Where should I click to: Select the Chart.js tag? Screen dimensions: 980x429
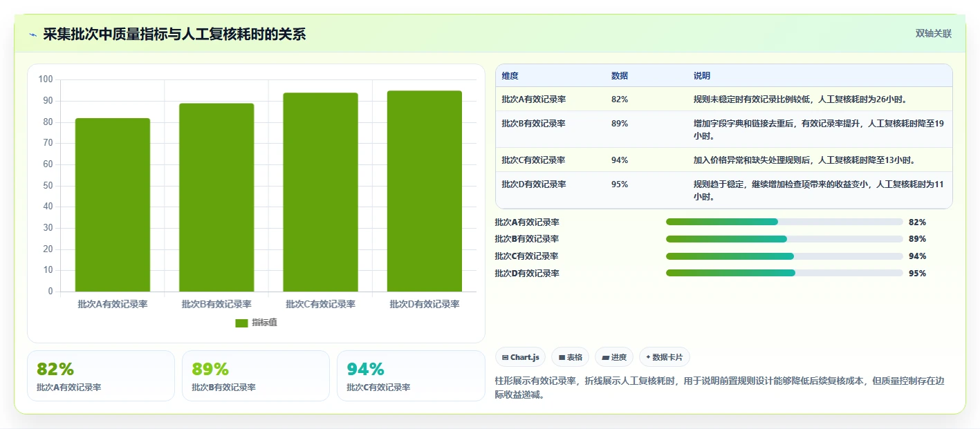[520, 357]
